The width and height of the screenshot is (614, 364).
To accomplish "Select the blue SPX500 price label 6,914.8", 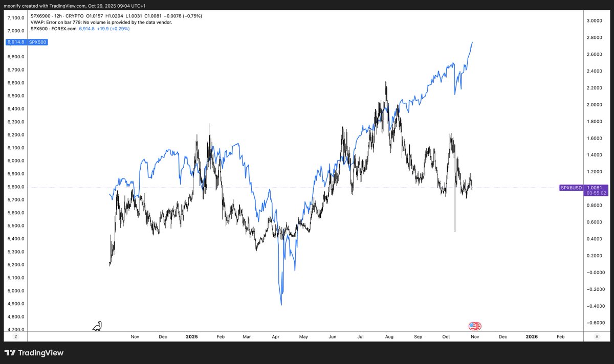I will 27,42.
